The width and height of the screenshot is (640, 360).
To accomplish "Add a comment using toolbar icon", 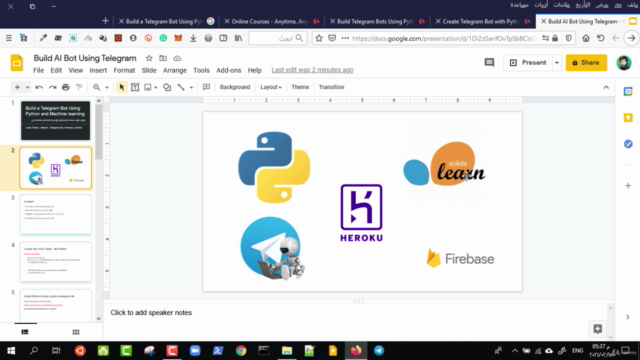I will point(207,87).
